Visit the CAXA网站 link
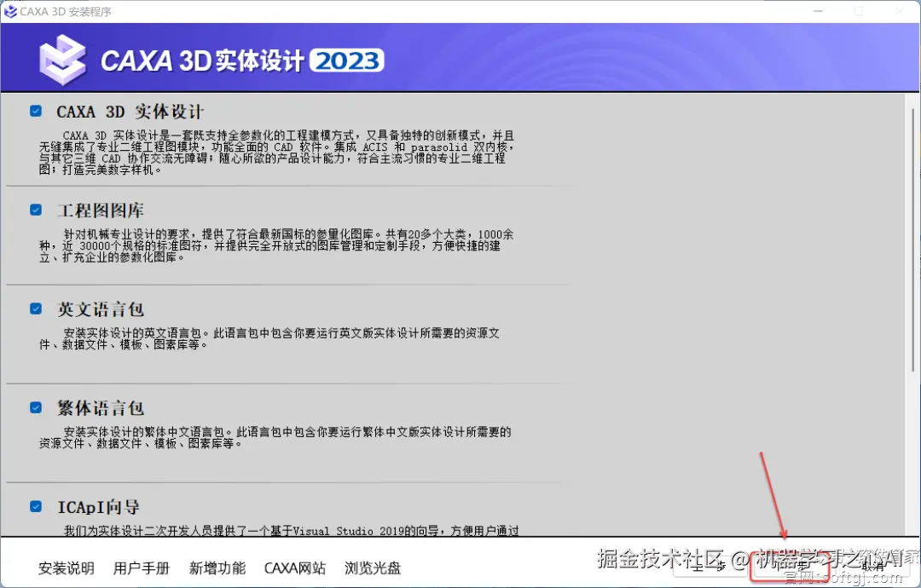This screenshot has height=588, width=921. click(295, 568)
